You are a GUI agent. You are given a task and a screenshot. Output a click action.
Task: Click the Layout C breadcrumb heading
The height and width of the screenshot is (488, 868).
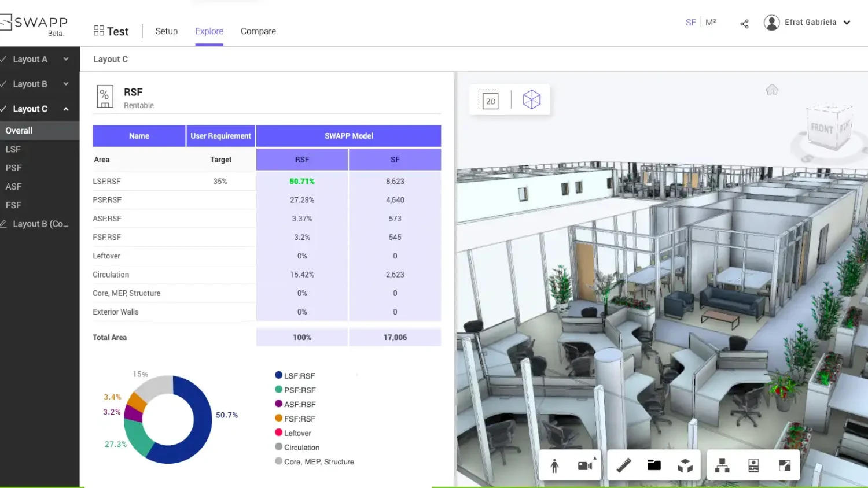coord(111,59)
